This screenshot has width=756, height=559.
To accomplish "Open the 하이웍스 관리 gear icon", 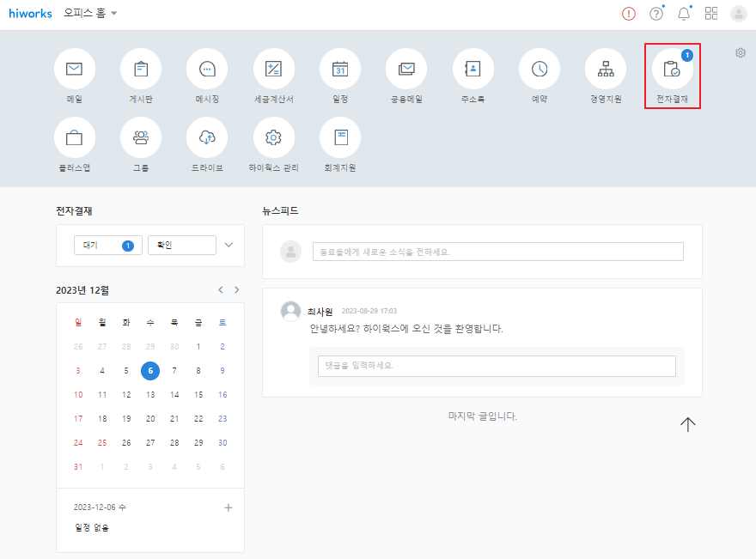I will [x=274, y=138].
